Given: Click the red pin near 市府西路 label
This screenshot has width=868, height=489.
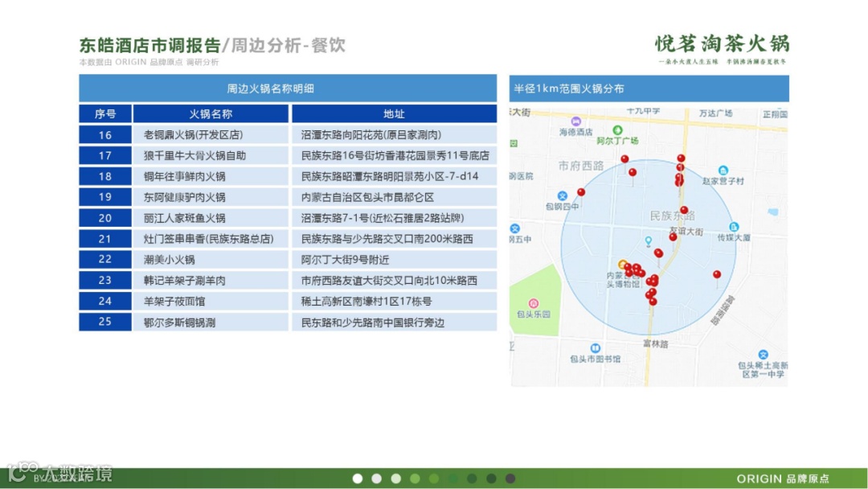Looking at the screenshot, I should [x=624, y=159].
